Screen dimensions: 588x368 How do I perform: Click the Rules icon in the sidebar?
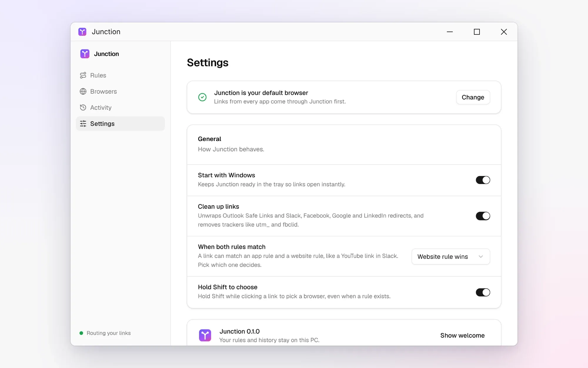[83, 75]
